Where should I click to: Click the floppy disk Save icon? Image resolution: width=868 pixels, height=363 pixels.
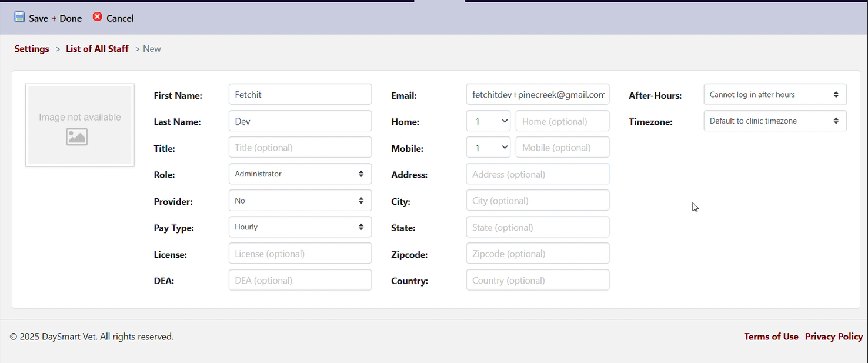pos(19,17)
